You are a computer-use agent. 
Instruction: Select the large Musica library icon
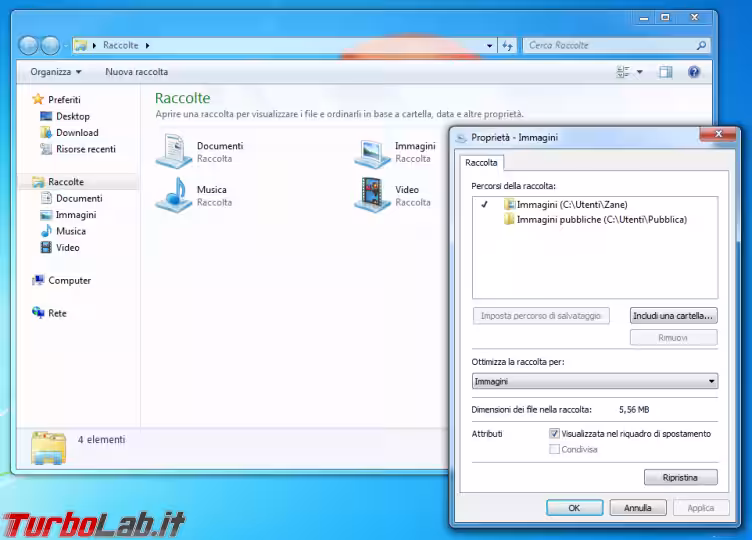174,195
